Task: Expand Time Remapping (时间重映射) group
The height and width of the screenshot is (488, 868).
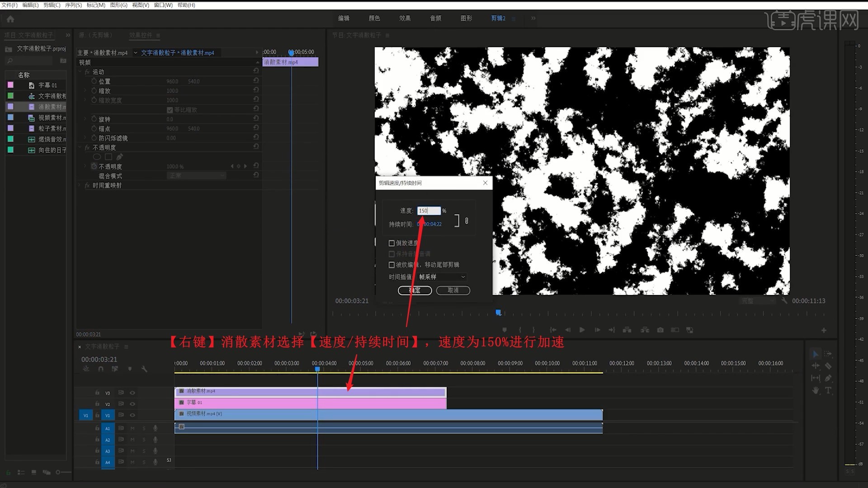Action: coord(80,186)
